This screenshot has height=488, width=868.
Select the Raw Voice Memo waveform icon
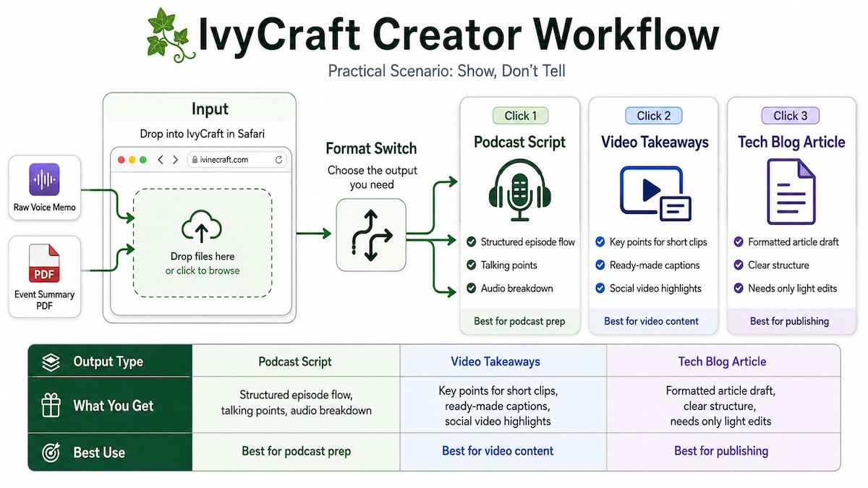[45, 181]
